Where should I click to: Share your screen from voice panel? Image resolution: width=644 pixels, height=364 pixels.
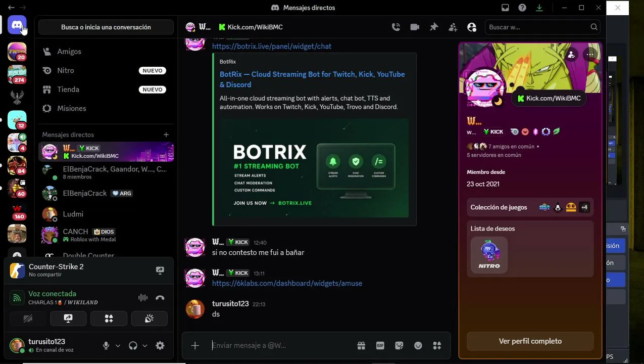coord(68,318)
